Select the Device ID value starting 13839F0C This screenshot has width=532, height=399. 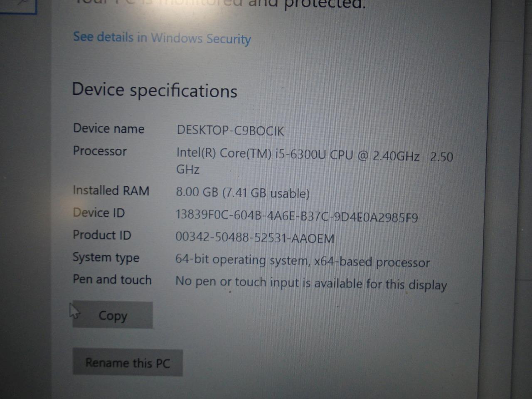(297, 216)
